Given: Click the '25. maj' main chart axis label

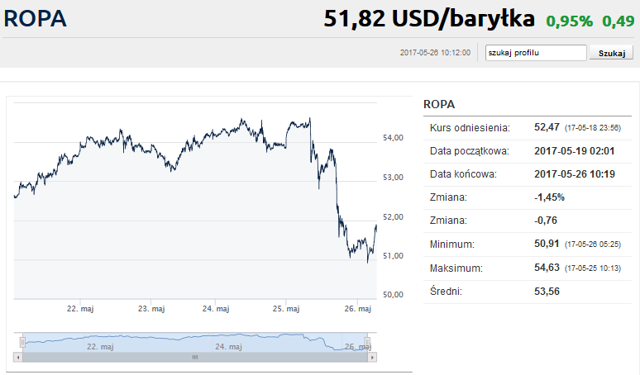Looking at the screenshot, I should pos(286,308).
